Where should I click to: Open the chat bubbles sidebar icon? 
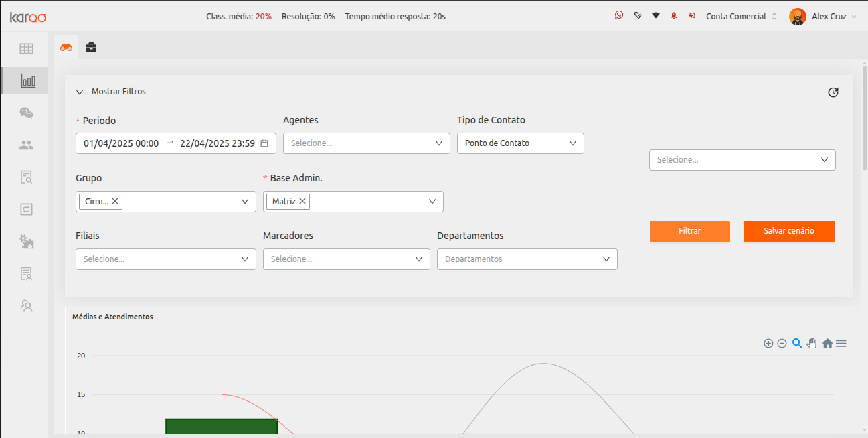[26, 113]
